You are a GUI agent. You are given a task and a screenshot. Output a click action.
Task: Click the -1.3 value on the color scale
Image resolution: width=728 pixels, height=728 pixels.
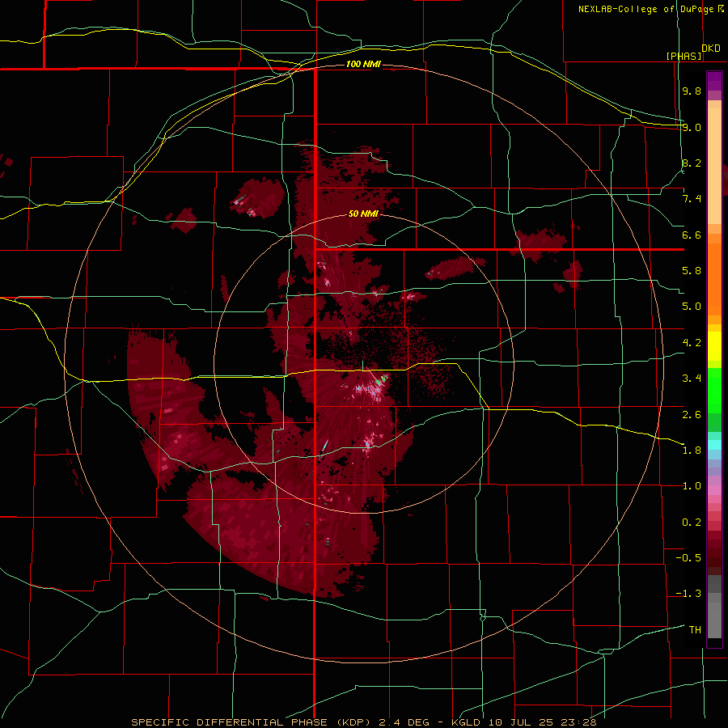point(688,594)
